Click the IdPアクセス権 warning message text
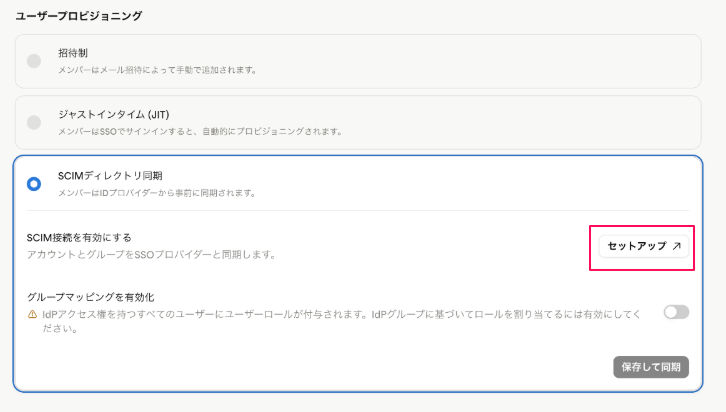This screenshot has width=726, height=412. (342, 321)
